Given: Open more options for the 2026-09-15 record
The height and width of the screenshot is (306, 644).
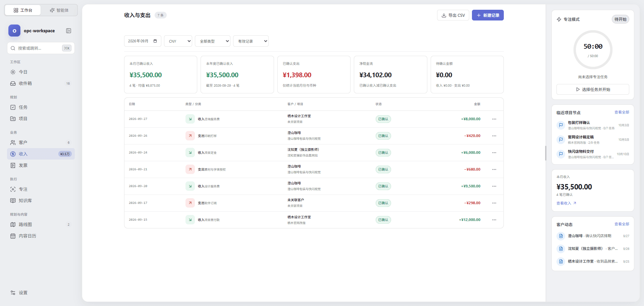Looking at the screenshot, I should 494,220.
